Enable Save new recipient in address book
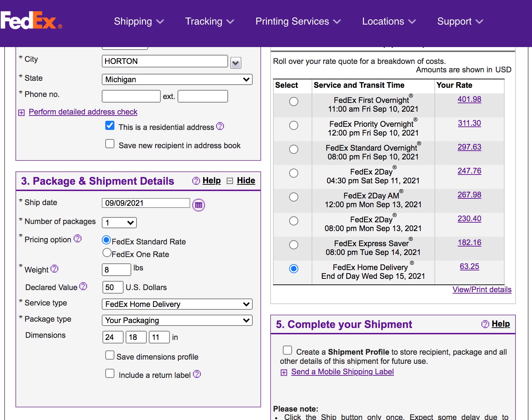Screen dimensions: 532x420 [x=110, y=144]
